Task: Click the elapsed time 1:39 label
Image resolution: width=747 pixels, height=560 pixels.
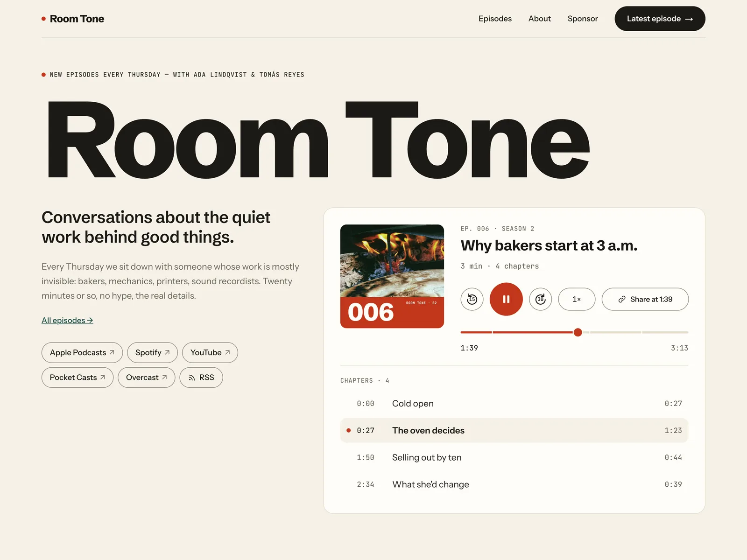Action: pos(469,348)
